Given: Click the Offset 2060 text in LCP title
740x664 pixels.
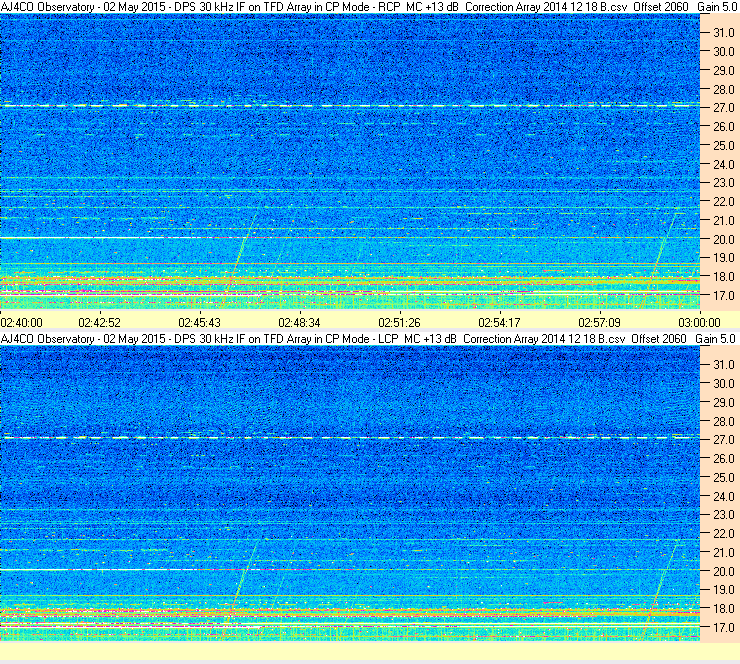Looking at the screenshot, I should point(659,339).
